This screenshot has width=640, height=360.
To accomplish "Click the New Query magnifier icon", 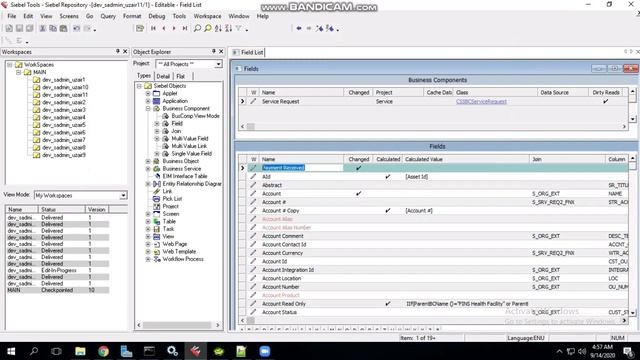I will click(197, 28).
